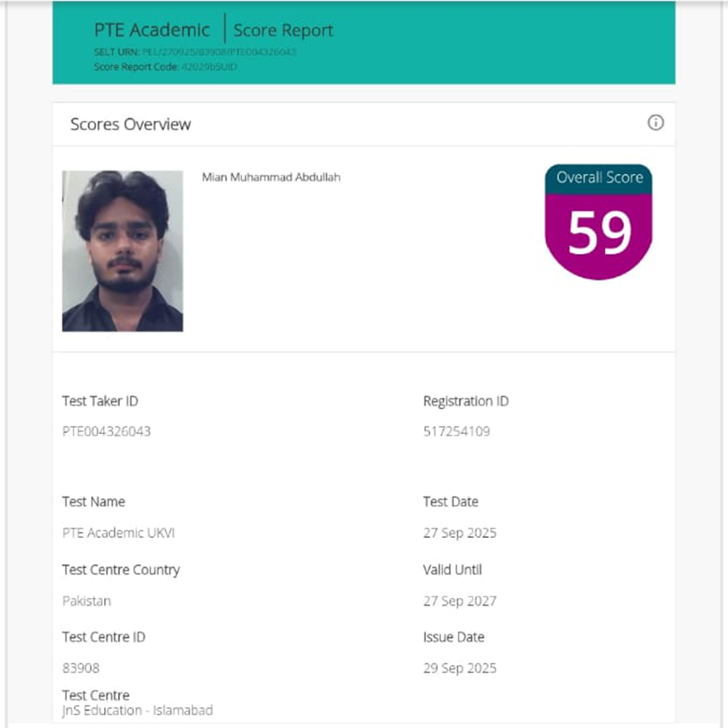
Task: Click the Score Report heading text
Action: tap(283, 31)
